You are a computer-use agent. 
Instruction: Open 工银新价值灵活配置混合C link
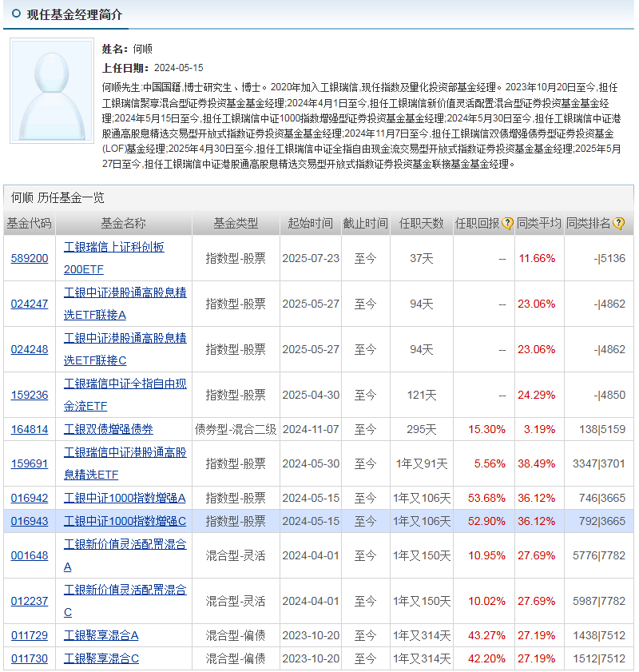point(125,600)
